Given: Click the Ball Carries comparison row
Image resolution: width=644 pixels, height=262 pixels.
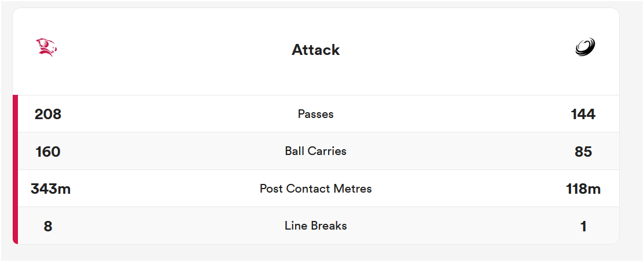Looking at the screenshot, I should (318, 151).
